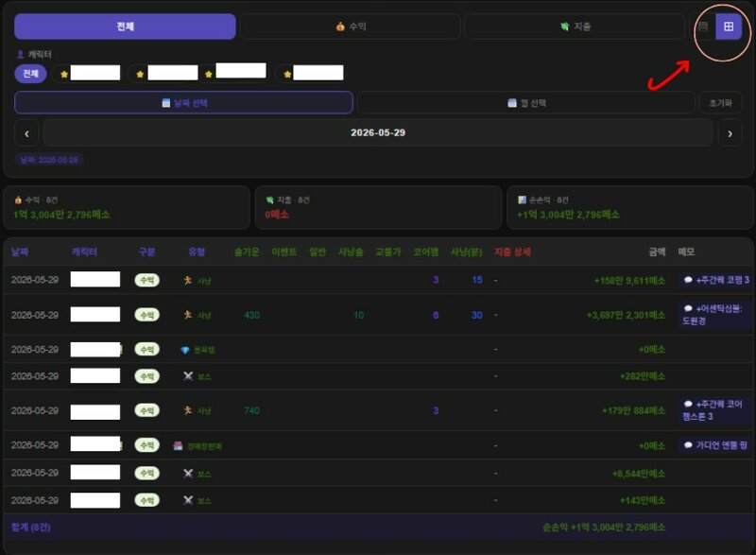756x555 pixels.
Task: Open the 2026-05-29 date picker field
Action: tap(378, 133)
